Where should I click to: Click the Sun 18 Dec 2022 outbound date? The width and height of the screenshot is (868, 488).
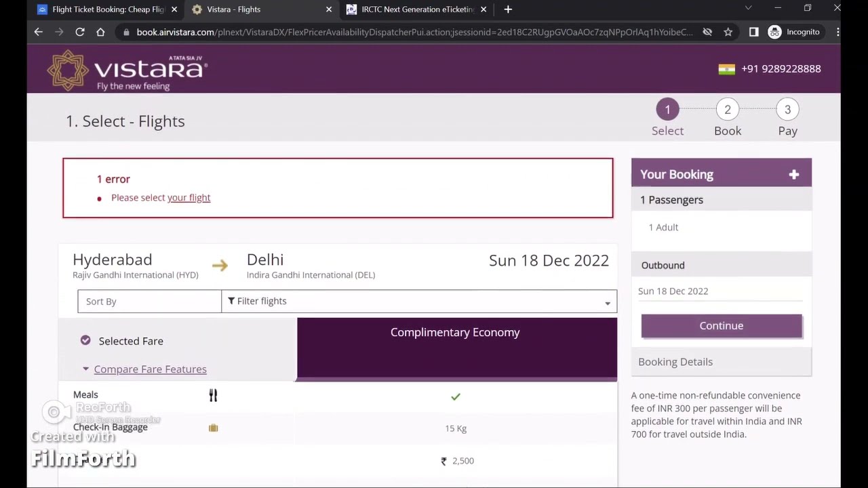(673, 291)
